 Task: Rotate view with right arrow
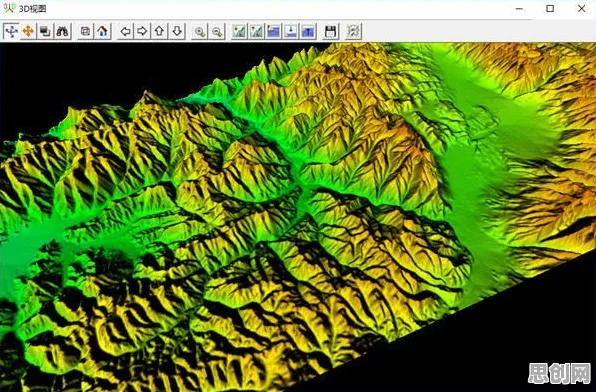click(143, 31)
